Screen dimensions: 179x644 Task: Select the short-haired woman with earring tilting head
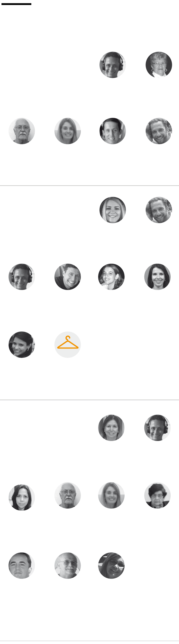(x=22, y=345)
